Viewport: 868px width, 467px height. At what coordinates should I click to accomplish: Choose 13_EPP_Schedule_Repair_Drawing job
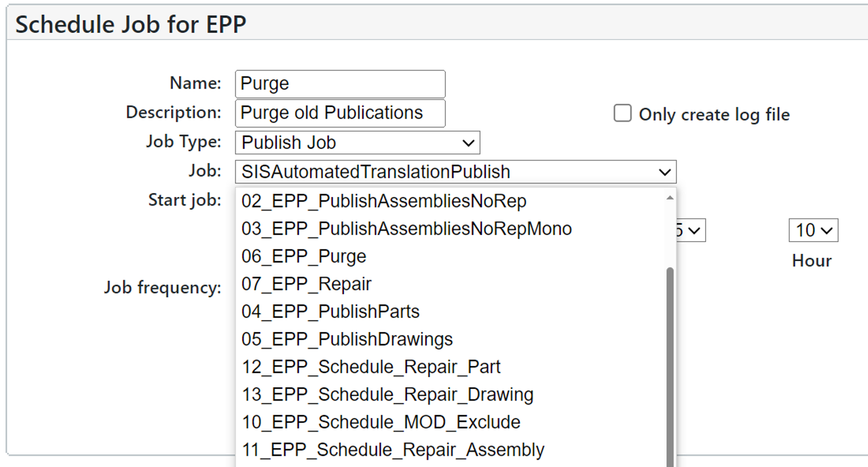click(387, 394)
